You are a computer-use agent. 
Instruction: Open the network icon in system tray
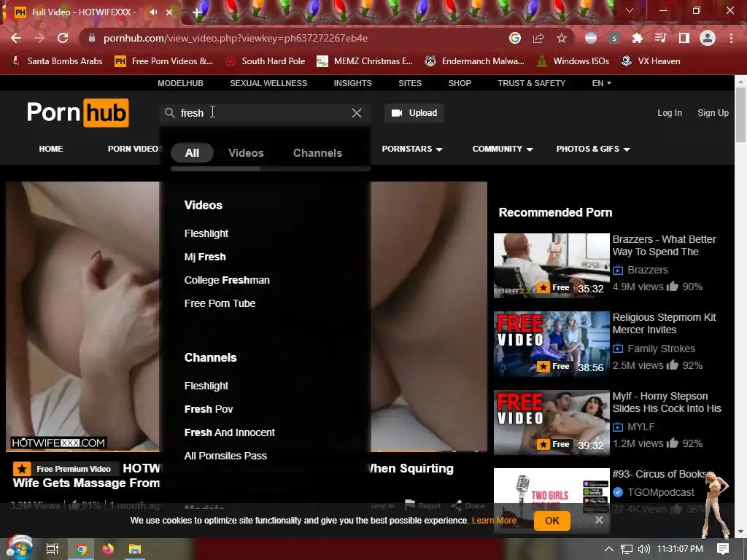627,549
